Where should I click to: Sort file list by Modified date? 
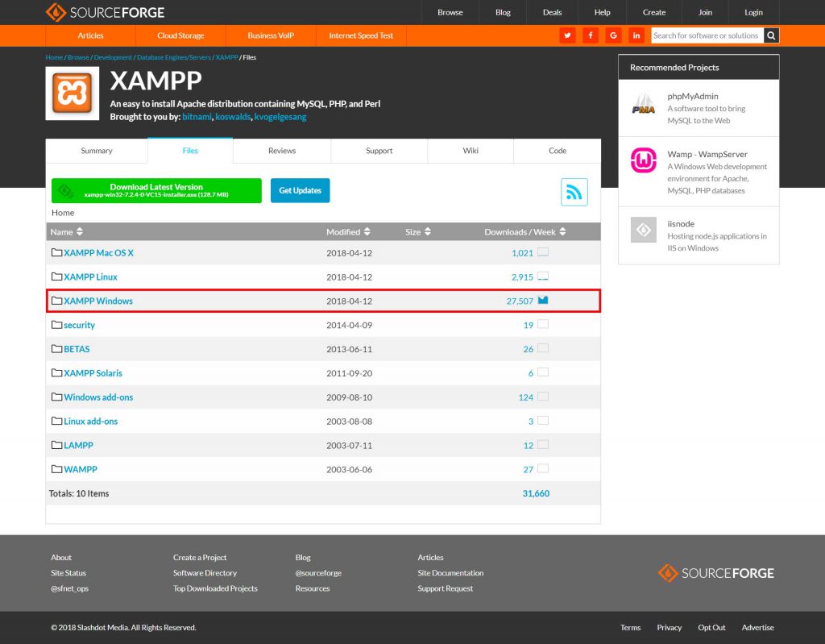pos(348,231)
